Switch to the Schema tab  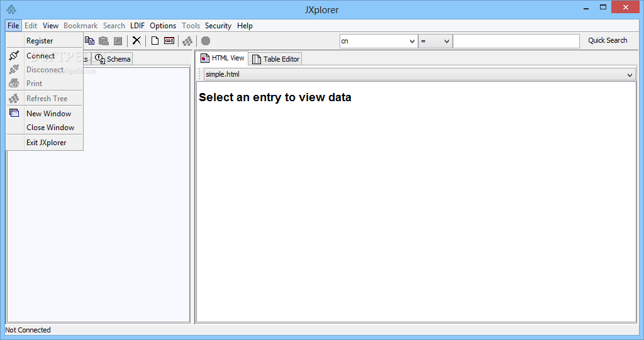(112, 58)
